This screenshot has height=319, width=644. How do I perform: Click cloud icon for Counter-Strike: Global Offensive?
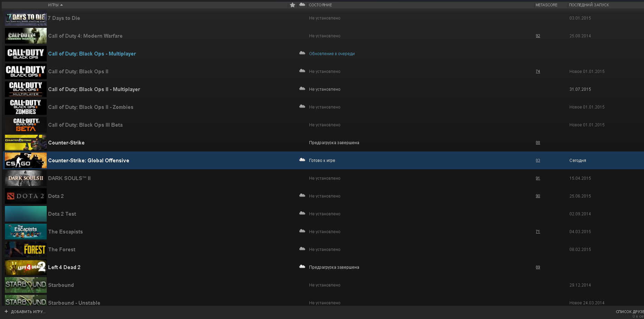point(302,160)
